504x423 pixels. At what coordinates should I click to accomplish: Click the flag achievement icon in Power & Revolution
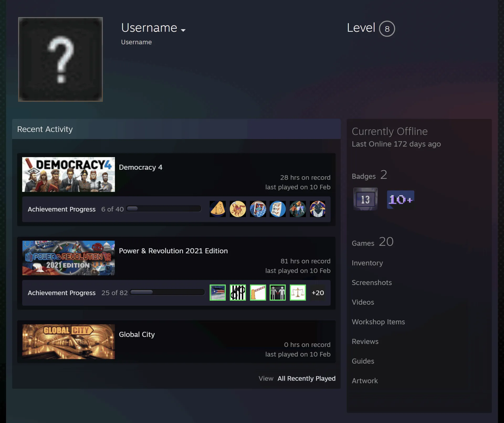point(218,292)
